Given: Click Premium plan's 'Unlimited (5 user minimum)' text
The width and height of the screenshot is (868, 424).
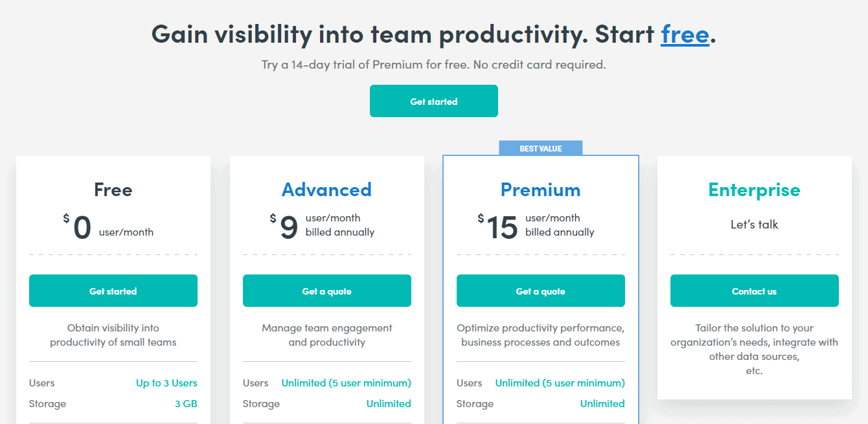Looking at the screenshot, I should pyautogui.click(x=560, y=383).
